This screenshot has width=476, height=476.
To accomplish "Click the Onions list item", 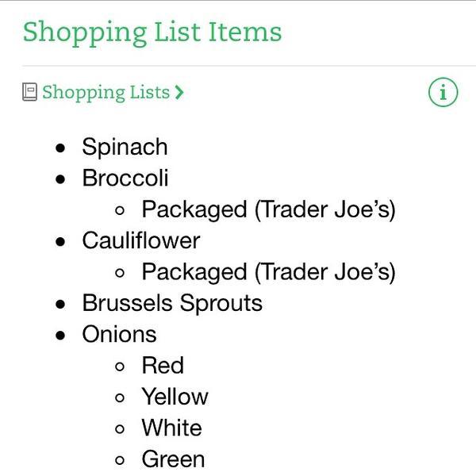I will tap(119, 334).
